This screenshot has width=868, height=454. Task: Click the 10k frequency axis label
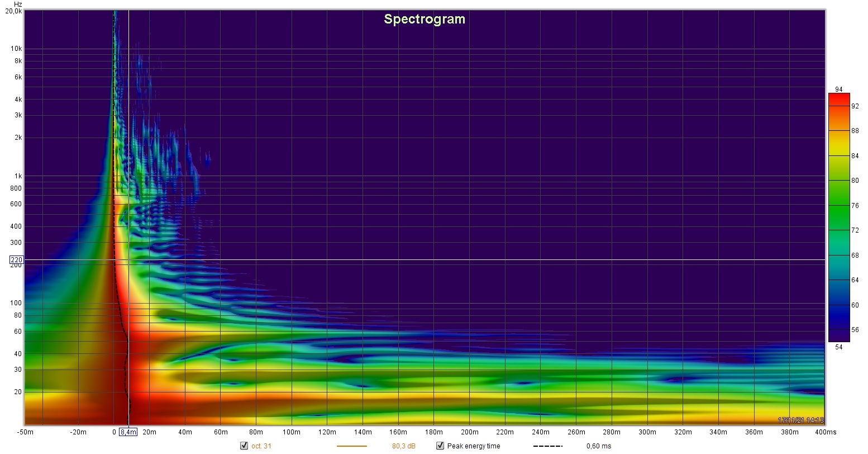(x=16, y=49)
